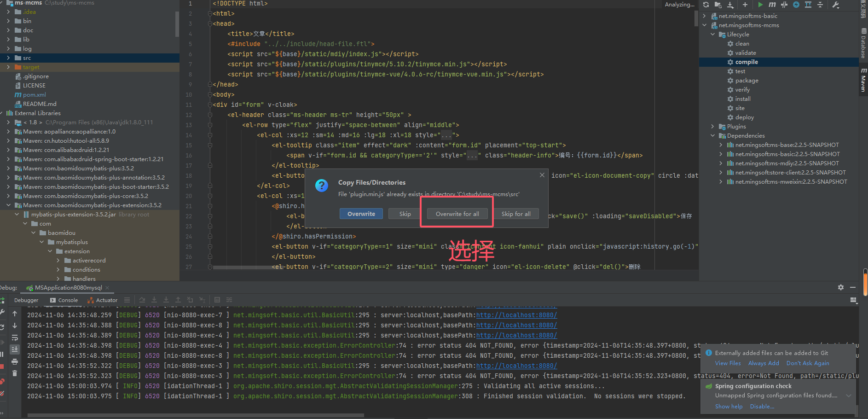Collapse the Dependencies node
This screenshot has height=419, width=868.
pos(712,136)
